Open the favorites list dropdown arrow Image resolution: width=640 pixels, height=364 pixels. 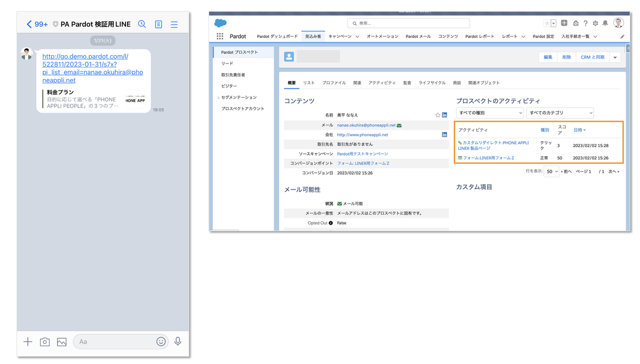click(x=554, y=23)
